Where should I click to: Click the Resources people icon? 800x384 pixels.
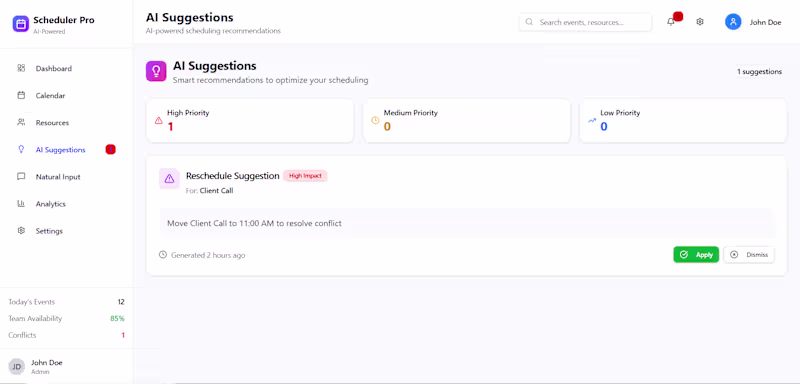pos(21,122)
